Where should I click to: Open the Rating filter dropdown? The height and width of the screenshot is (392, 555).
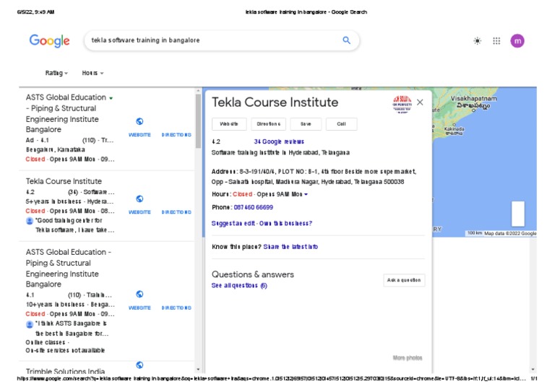point(56,73)
